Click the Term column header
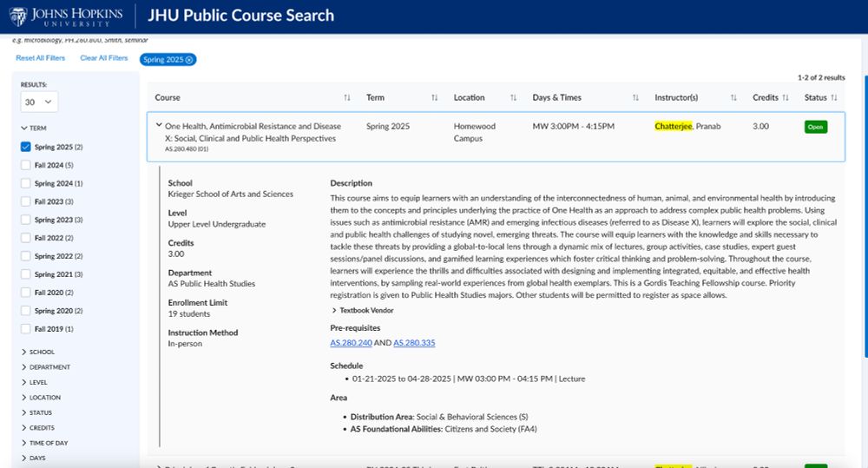Screen dimensions: 868x468 [x=375, y=97]
